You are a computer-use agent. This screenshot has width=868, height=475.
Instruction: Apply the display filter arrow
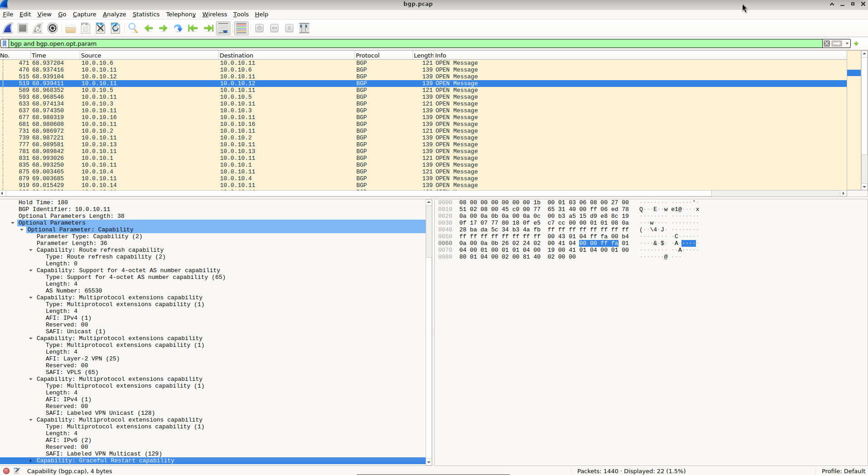(x=837, y=43)
